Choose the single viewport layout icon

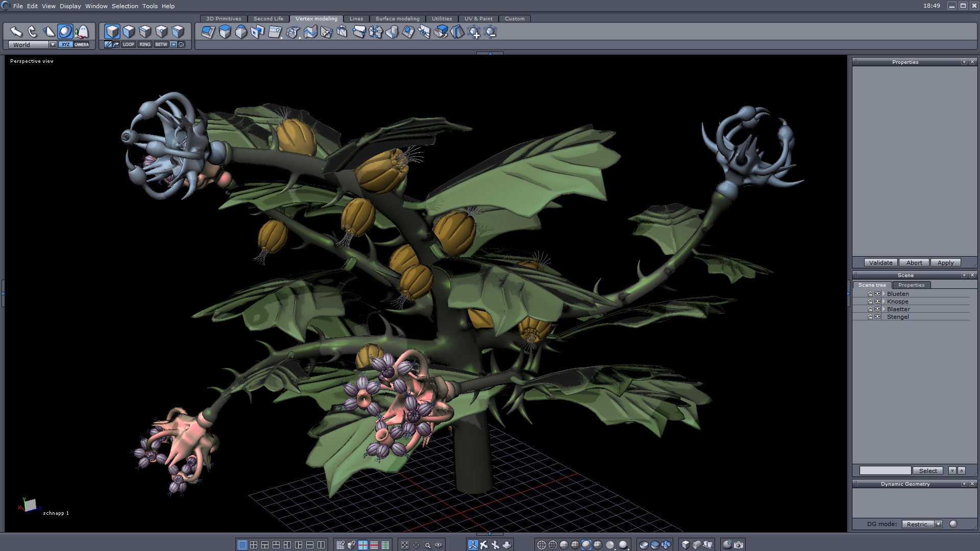242,545
